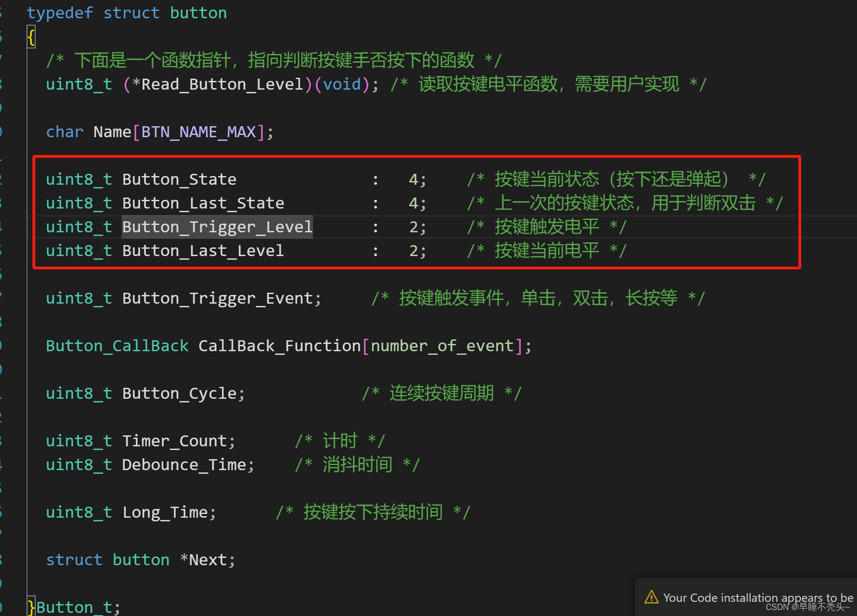
Task: Click the 'char' keyword before Name
Action: (65, 132)
